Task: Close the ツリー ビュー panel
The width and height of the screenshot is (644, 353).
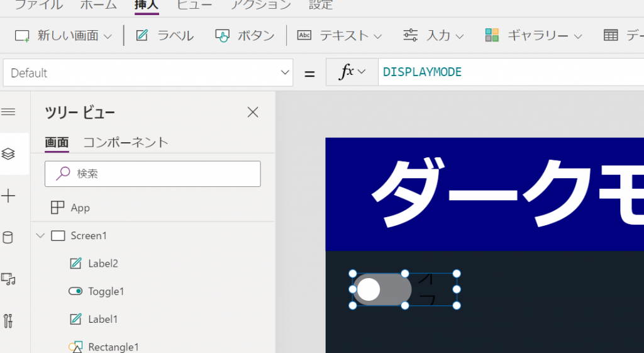Action: click(253, 112)
